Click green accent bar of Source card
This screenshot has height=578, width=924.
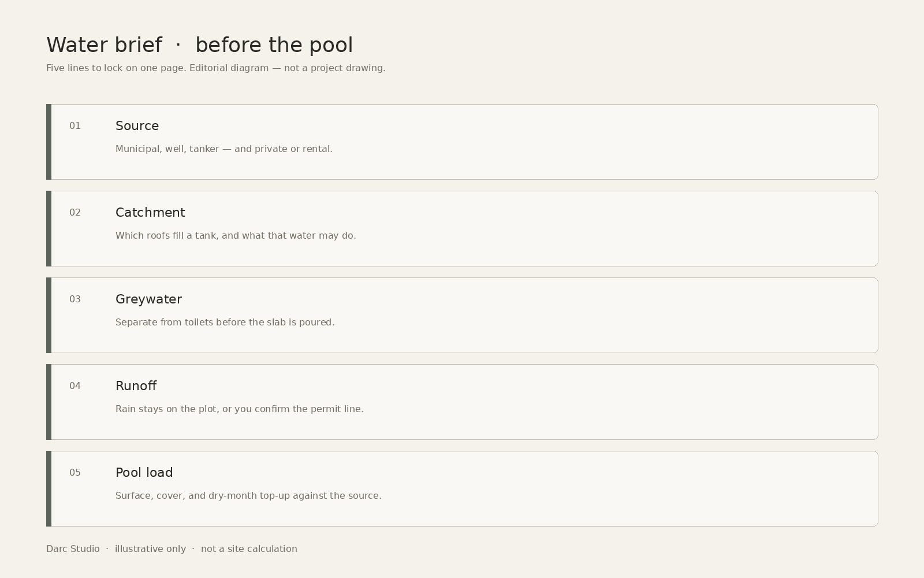click(x=49, y=142)
